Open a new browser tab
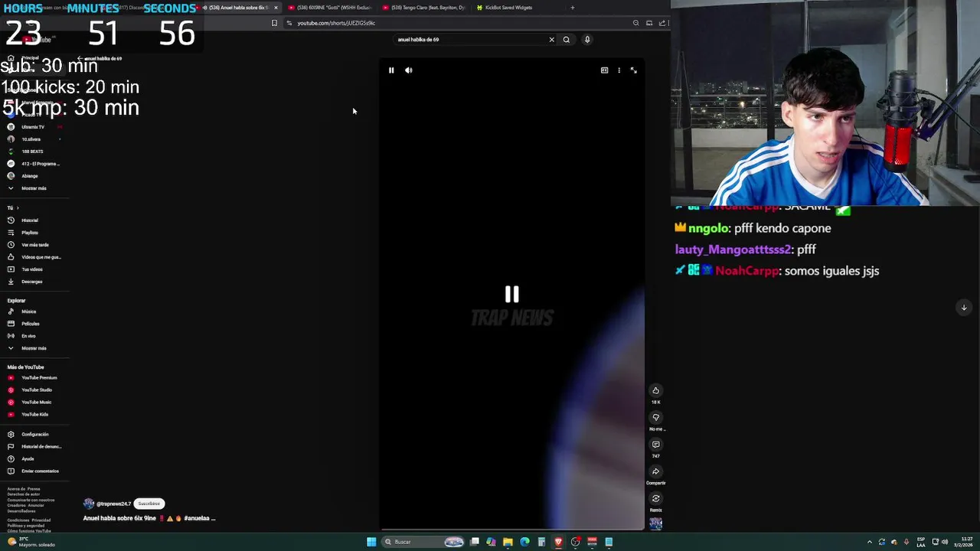Image resolution: width=980 pixels, height=551 pixels. point(572,8)
